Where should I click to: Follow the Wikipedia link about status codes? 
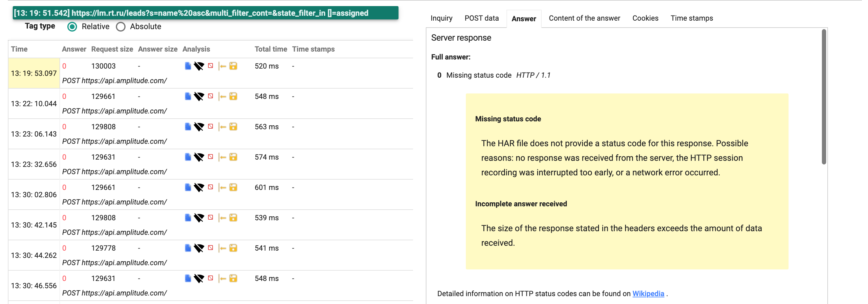[648, 294]
